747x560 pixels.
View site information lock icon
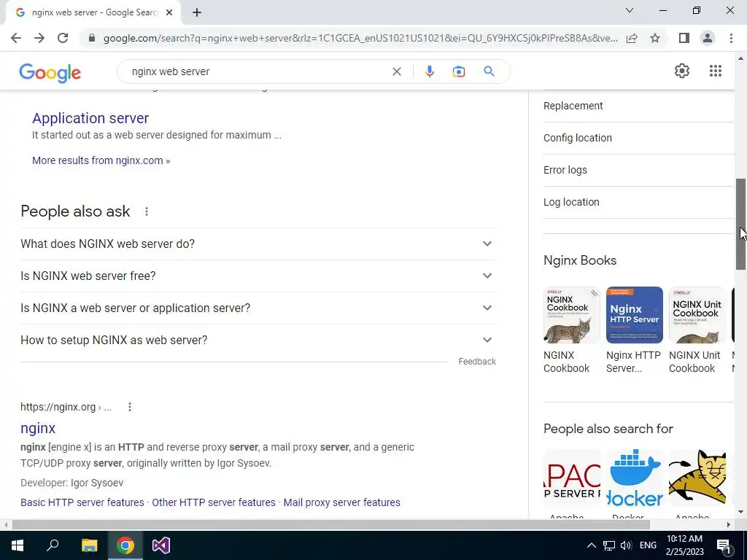pyautogui.click(x=91, y=38)
